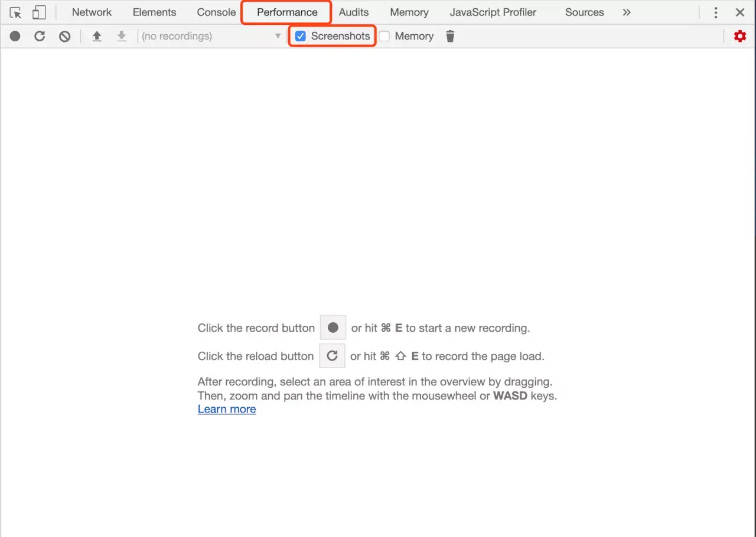Toggle the device toolbar icon
This screenshot has height=537, width=756.
[39, 12]
